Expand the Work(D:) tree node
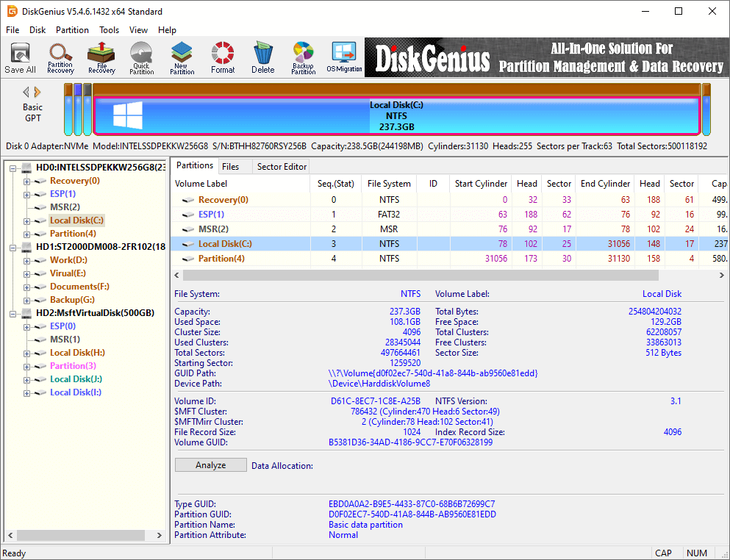This screenshot has width=730, height=560. (27, 260)
